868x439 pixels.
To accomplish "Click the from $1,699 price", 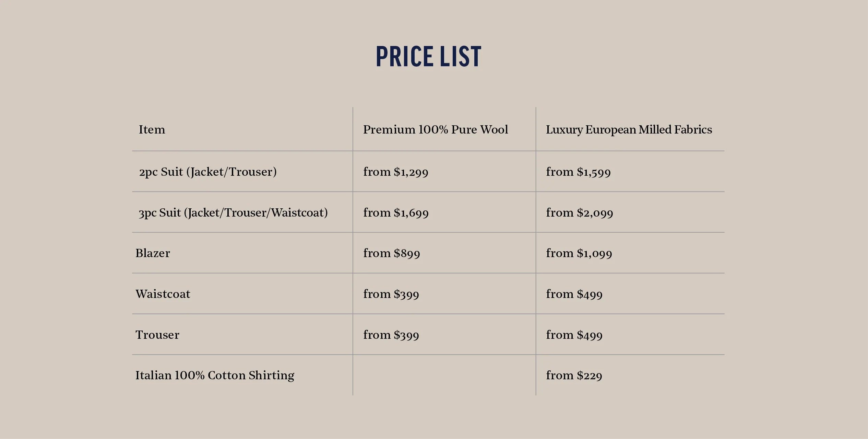I will (396, 213).
